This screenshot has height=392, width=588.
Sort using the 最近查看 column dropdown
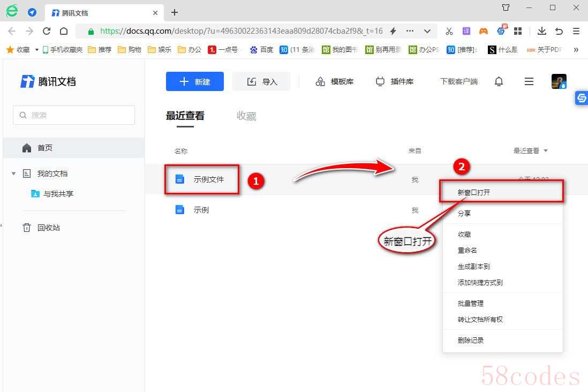click(x=530, y=151)
